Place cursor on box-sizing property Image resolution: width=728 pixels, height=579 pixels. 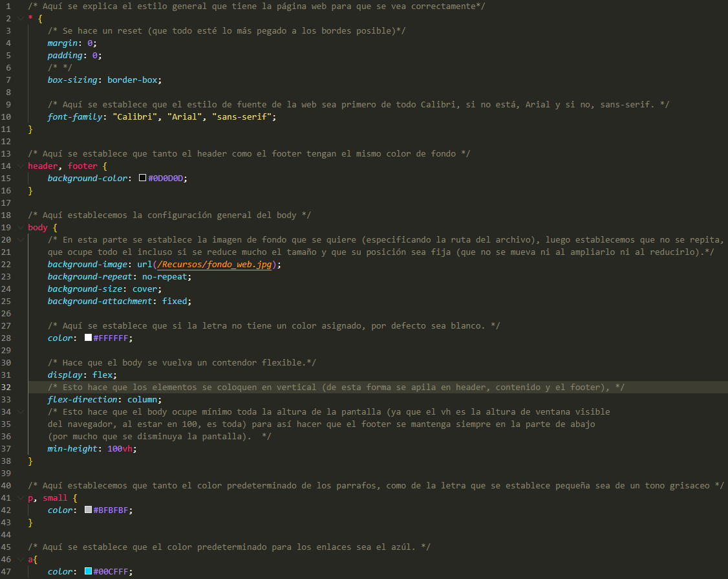(x=72, y=80)
